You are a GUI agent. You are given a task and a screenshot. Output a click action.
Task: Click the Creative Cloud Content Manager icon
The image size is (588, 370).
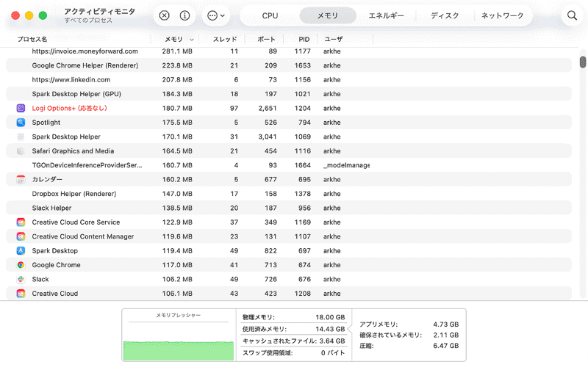click(x=21, y=236)
